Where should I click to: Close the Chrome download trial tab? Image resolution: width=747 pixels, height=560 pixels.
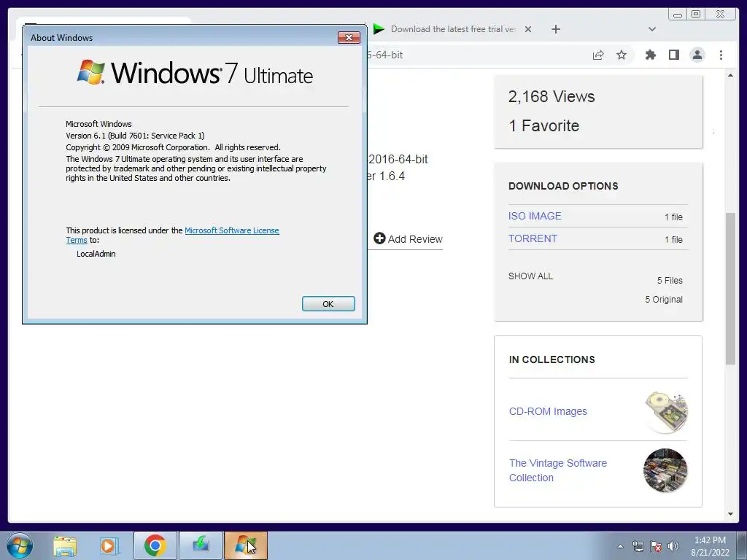[x=528, y=29]
